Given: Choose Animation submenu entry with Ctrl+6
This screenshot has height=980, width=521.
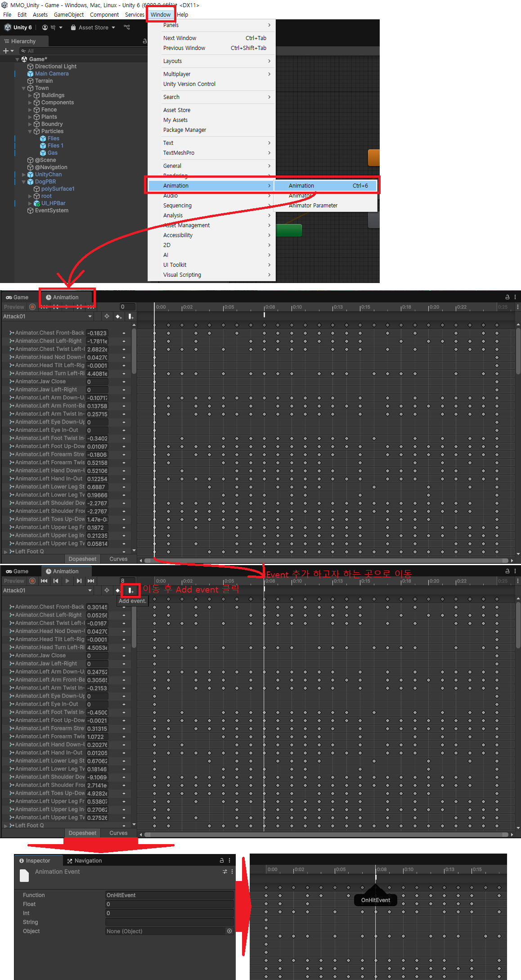Looking at the screenshot, I should pos(326,185).
